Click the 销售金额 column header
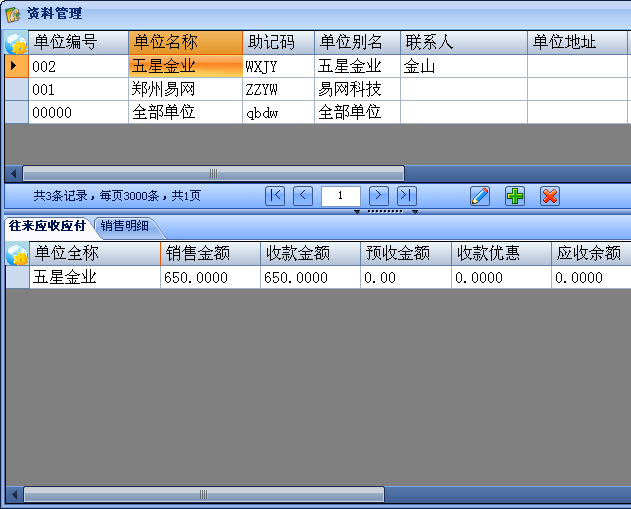Viewport: 631px width, 509px height. 210,253
